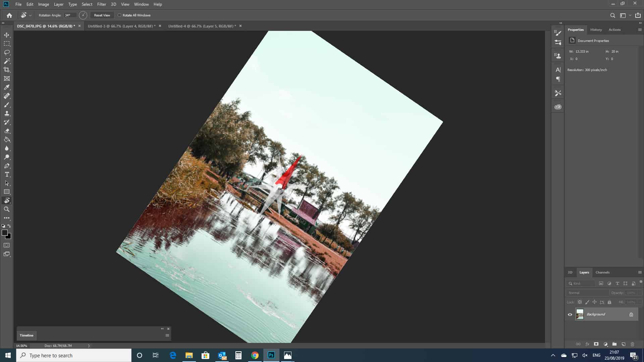Select the Move tool

pos(7,35)
